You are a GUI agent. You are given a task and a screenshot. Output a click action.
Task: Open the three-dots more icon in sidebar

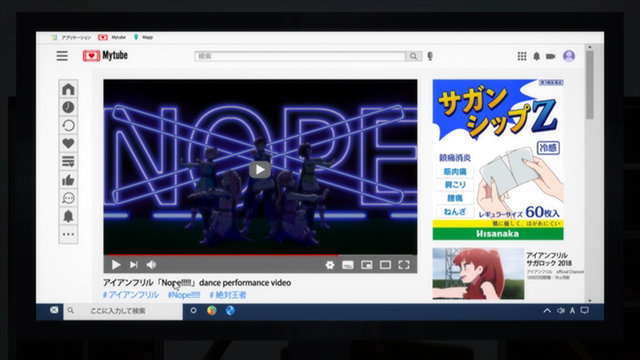68,234
